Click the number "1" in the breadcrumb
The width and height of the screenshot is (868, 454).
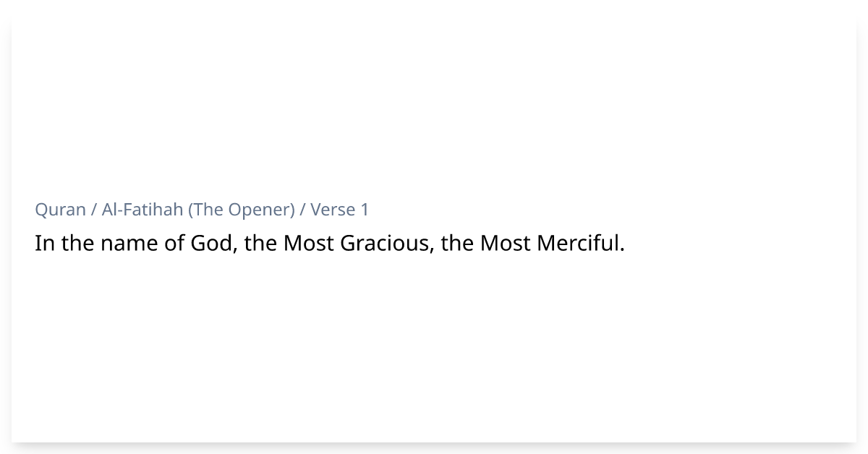365,210
